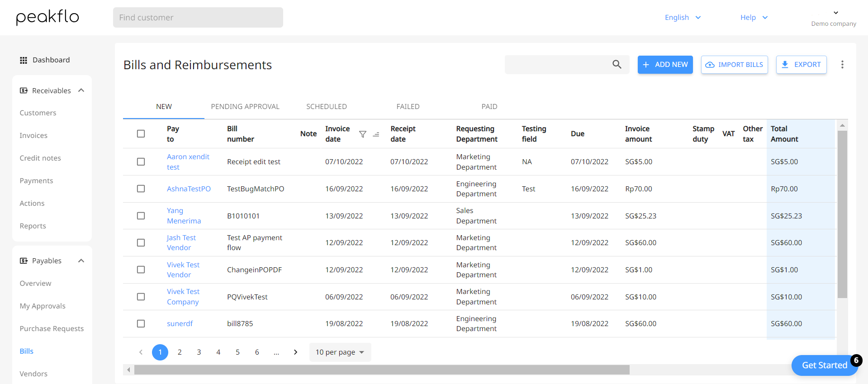Open Reports in the sidebar
The width and height of the screenshot is (868, 384).
point(33,226)
